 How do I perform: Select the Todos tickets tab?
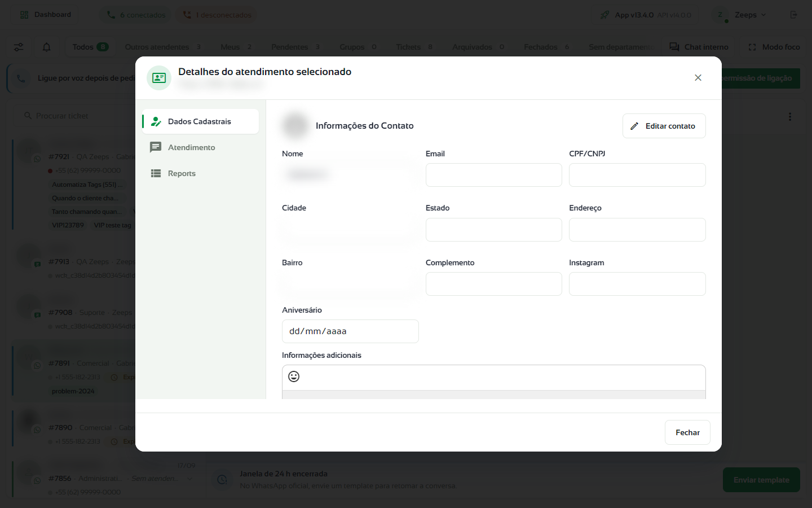tap(90, 47)
